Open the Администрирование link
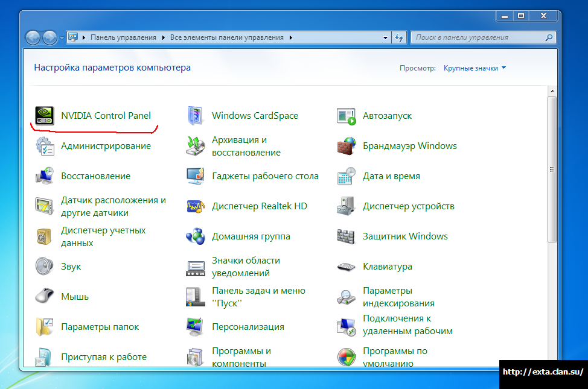Screen dimensions: 588x389 106,146
